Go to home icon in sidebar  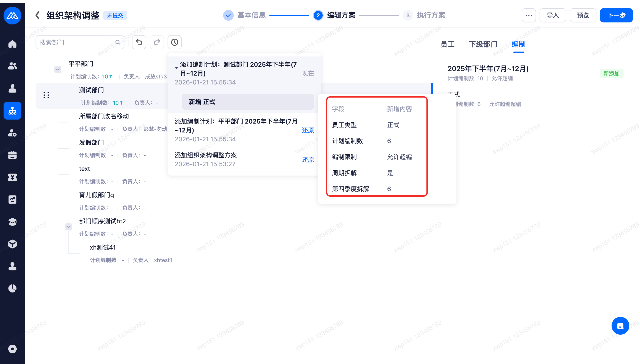pyautogui.click(x=12, y=44)
